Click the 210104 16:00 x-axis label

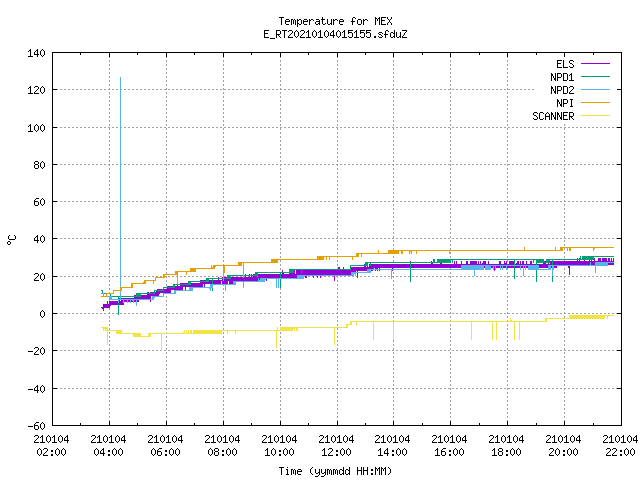click(449, 446)
